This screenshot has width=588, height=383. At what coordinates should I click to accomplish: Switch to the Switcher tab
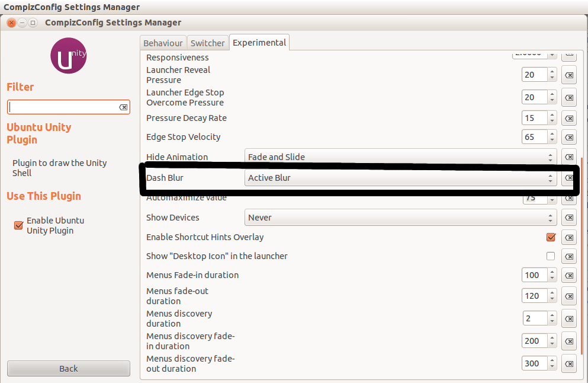tap(207, 43)
